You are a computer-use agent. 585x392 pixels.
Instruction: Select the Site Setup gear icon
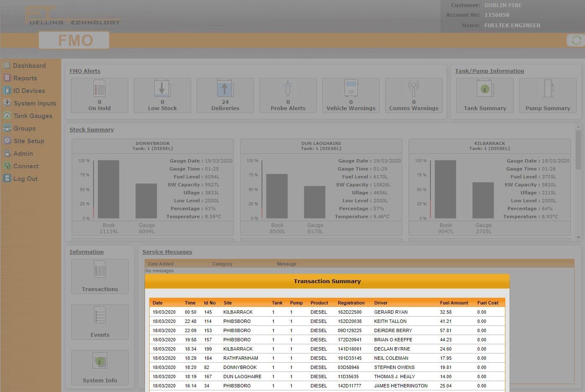pos(6,140)
